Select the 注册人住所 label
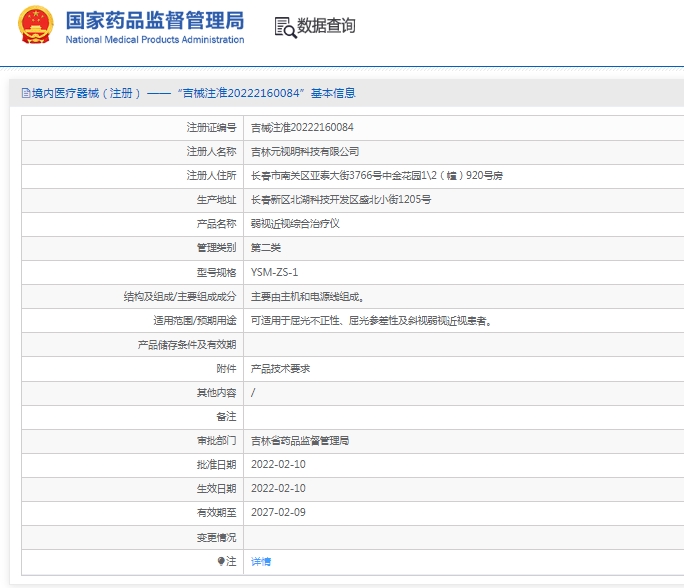The height and width of the screenshot is (588, 684). tap(212, 175)
